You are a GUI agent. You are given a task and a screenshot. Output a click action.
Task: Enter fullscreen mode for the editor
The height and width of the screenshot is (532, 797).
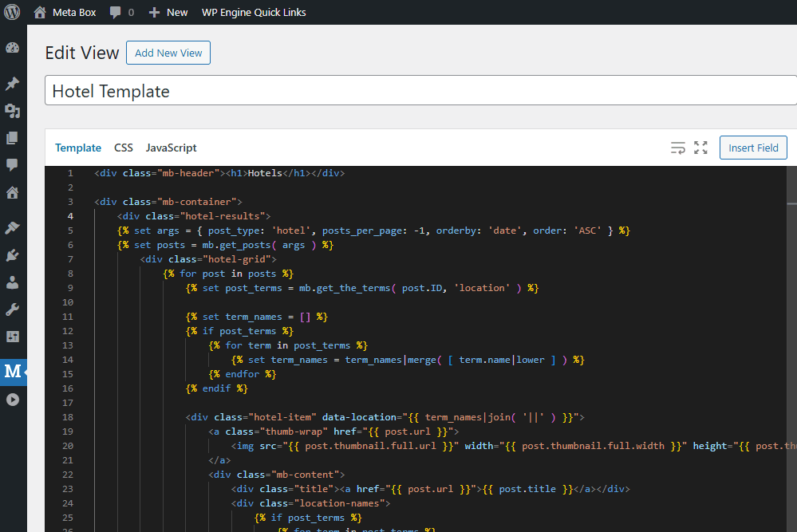point(700,148)
